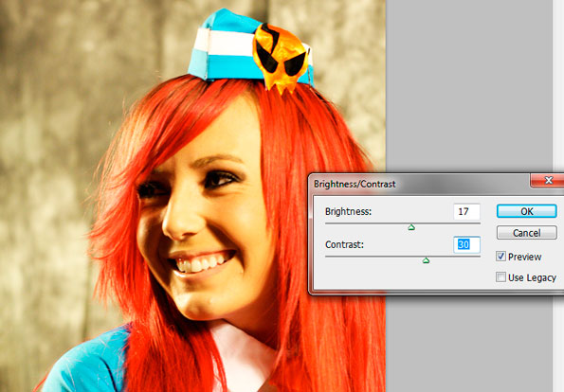Click the Contrast label text
Viewport: 564px width, 392px height.
point(344,244)
